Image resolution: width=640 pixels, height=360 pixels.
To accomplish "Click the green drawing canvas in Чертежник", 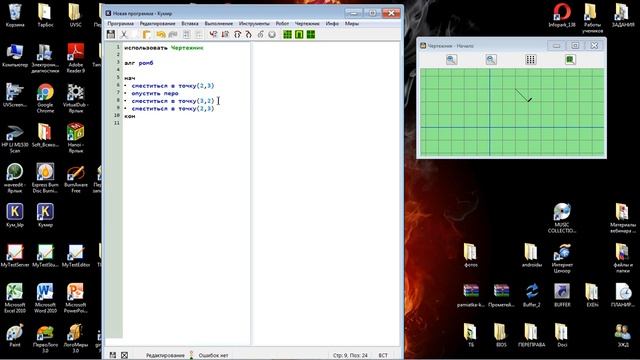I will (512, 112).
